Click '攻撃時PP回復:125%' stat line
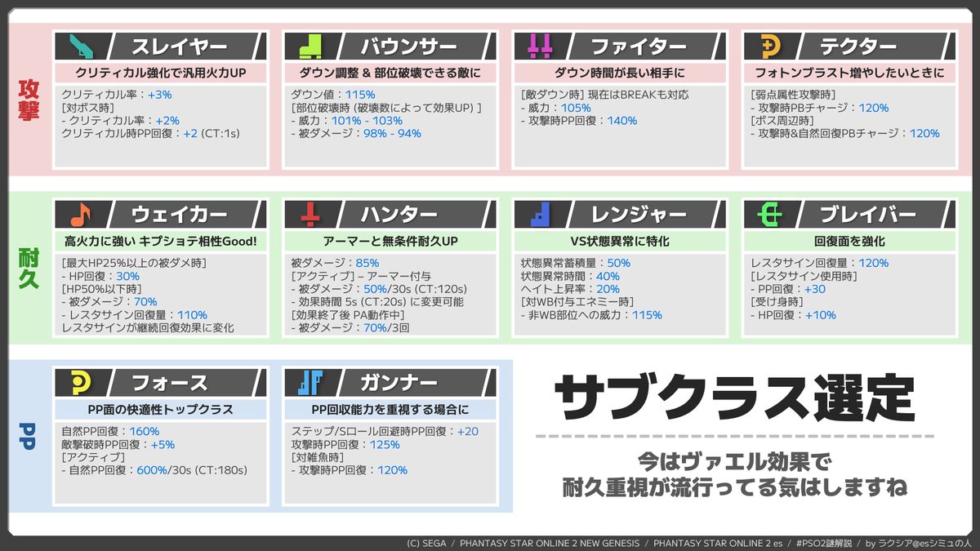Viewport: 980px width, 551px height. click(345, 444)
